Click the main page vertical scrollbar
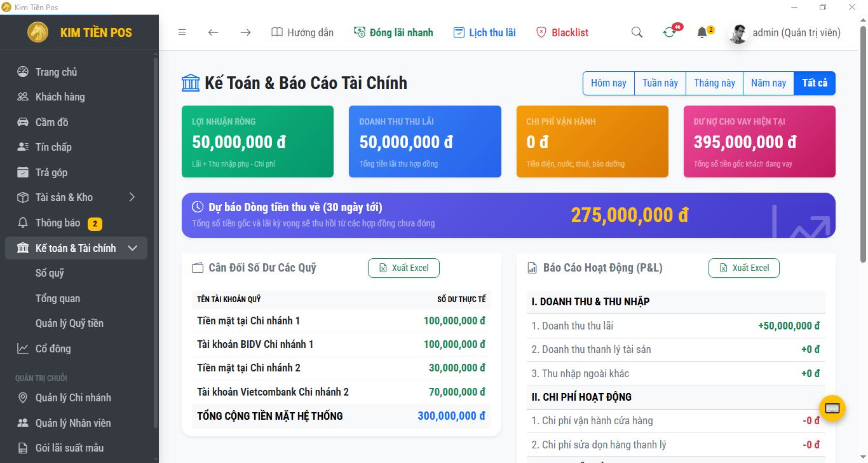The width and height of the screenshot is (868, 463). coord(863,143)
